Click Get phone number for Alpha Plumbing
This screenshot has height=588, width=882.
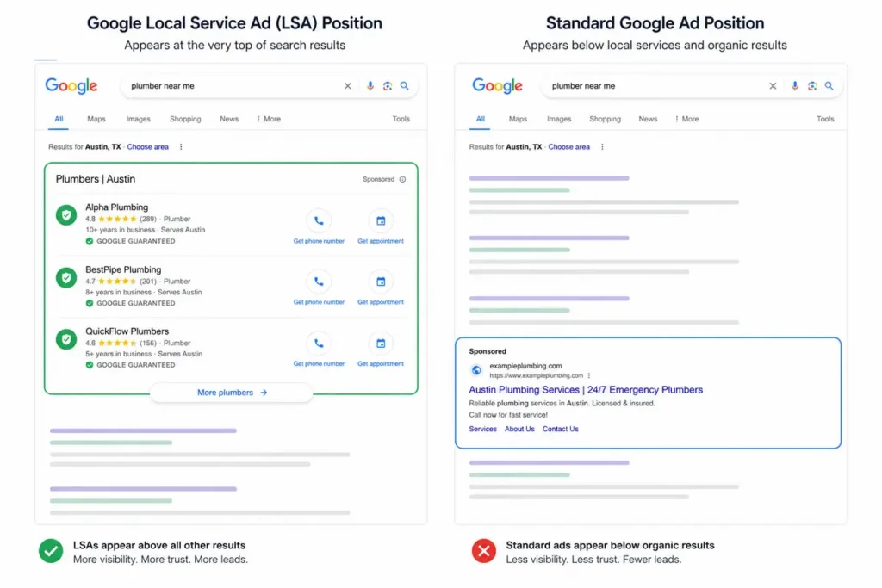(319, 241)
